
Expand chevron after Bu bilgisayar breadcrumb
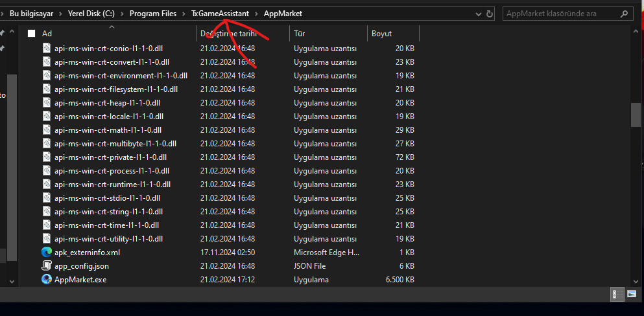[x=61, y=14]
